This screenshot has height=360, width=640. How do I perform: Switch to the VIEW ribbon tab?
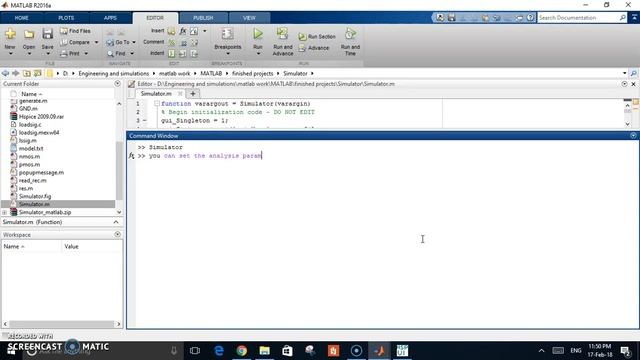pyautogui.click(x=249, y=18)
